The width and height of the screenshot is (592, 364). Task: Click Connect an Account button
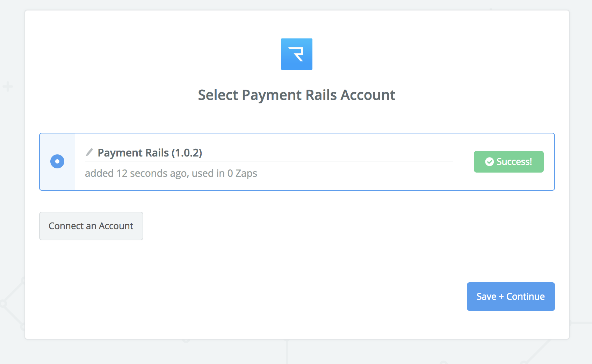click(x=91, y=226)
